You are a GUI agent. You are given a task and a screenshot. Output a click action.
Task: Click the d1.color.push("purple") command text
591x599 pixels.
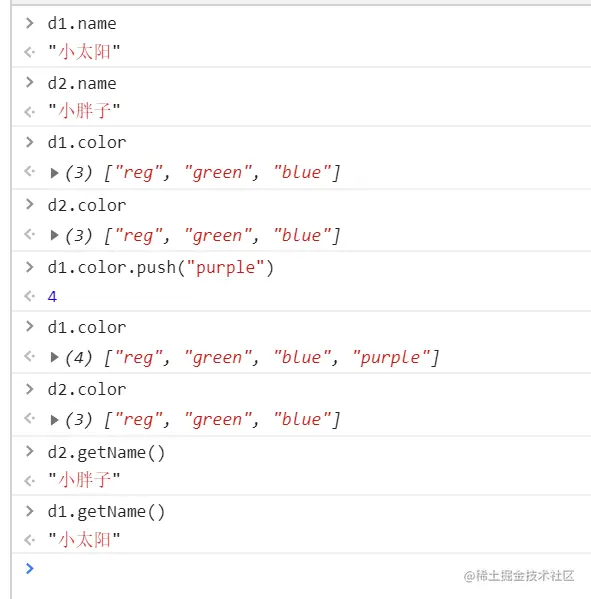coord(160,268)
